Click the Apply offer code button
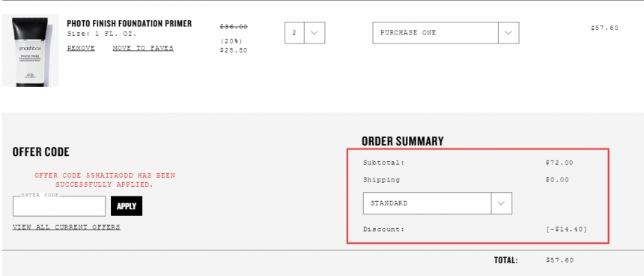Screen dimensions: 644x276 click(x=127, y=206)
